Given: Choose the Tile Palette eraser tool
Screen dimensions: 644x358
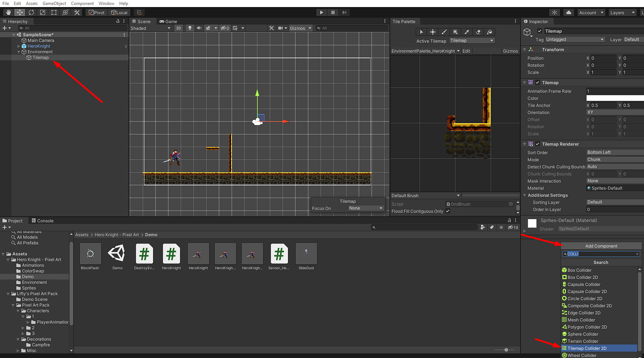Looking at the screenshot, I should [x=478, y=32].
